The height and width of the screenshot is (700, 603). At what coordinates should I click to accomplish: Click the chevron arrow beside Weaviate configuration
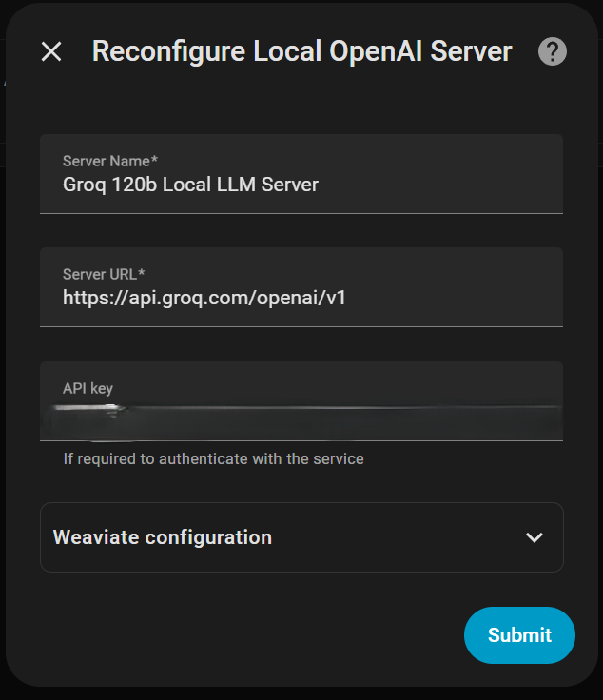tap(535, 537)
